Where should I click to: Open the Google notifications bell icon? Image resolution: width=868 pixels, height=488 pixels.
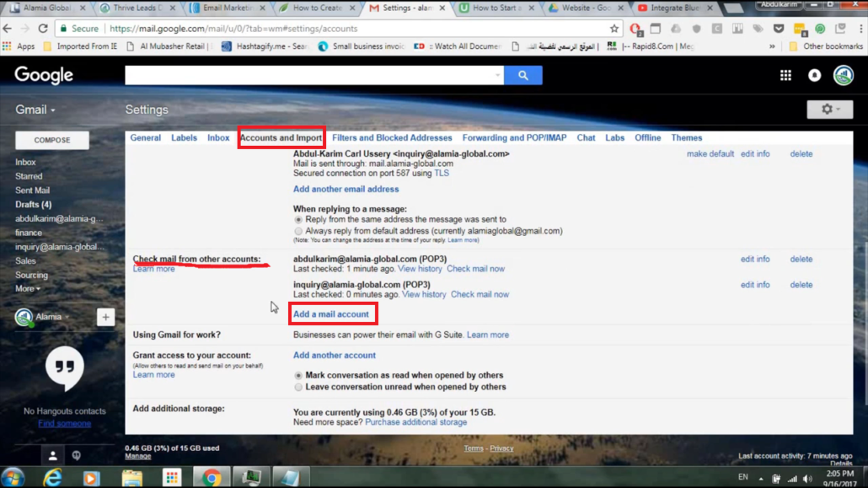tap(814, 75)
